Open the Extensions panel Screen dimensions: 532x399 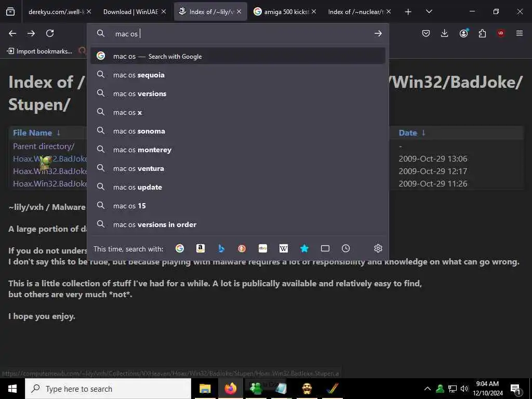click(482, 33)
